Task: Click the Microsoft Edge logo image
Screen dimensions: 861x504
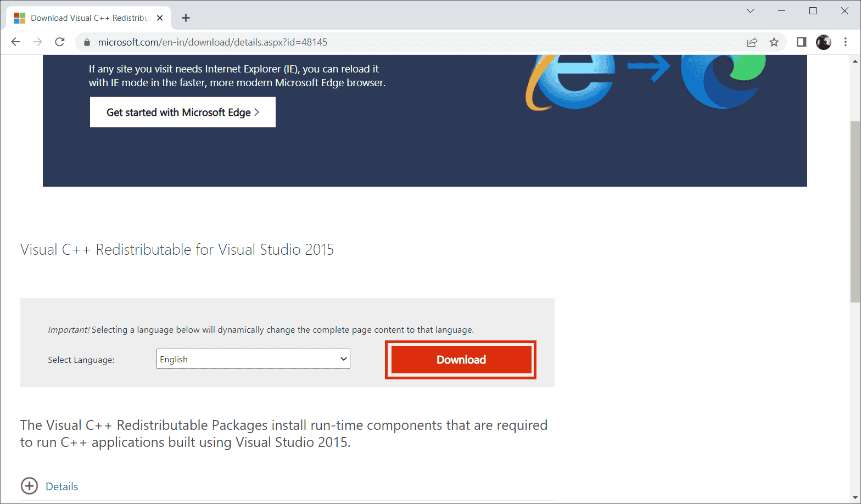Action: [724, 82]
